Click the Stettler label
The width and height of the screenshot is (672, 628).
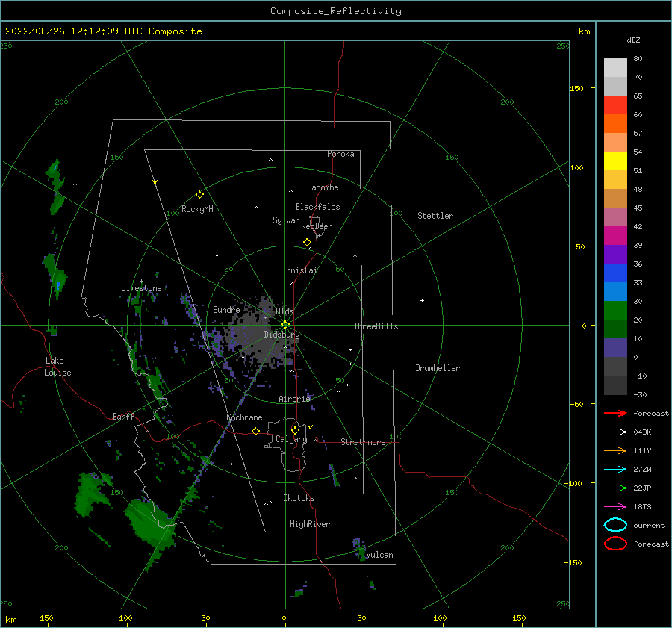435,216
